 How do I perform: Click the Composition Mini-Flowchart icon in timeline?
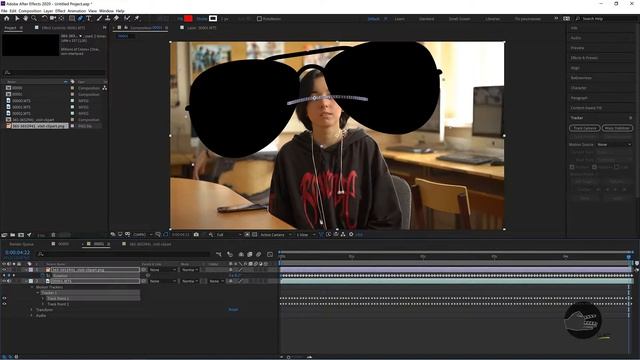pyautogui.click(x=219, y=254)
